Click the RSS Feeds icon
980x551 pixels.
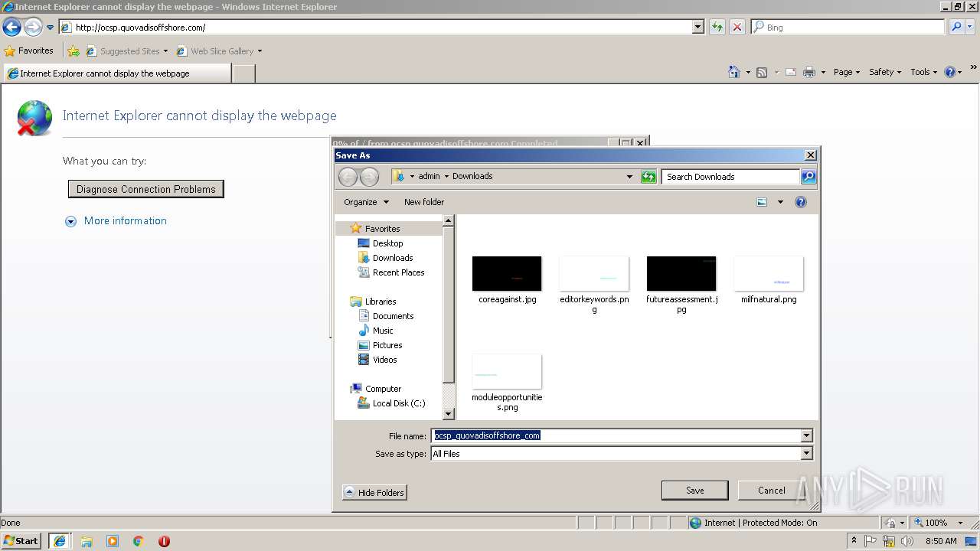point(762,72)
